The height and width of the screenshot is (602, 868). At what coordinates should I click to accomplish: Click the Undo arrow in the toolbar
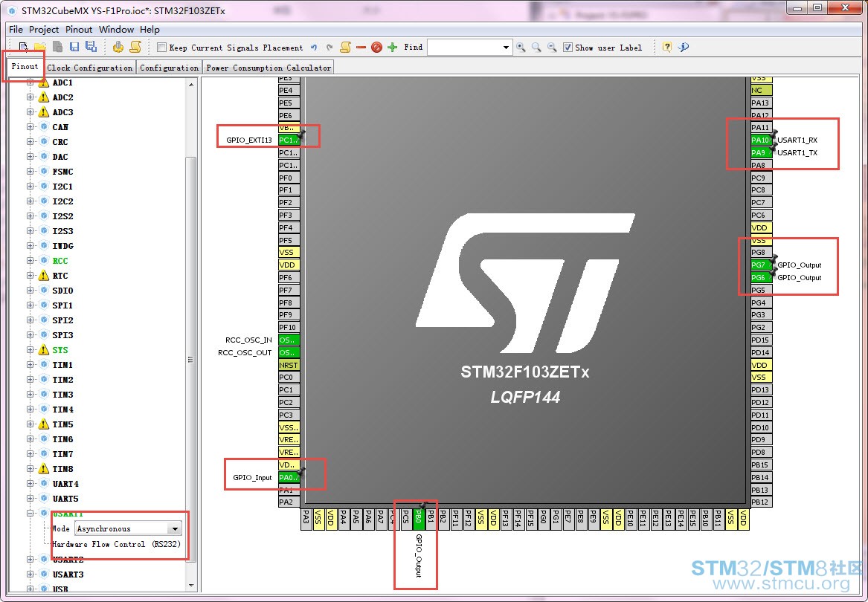314,48
